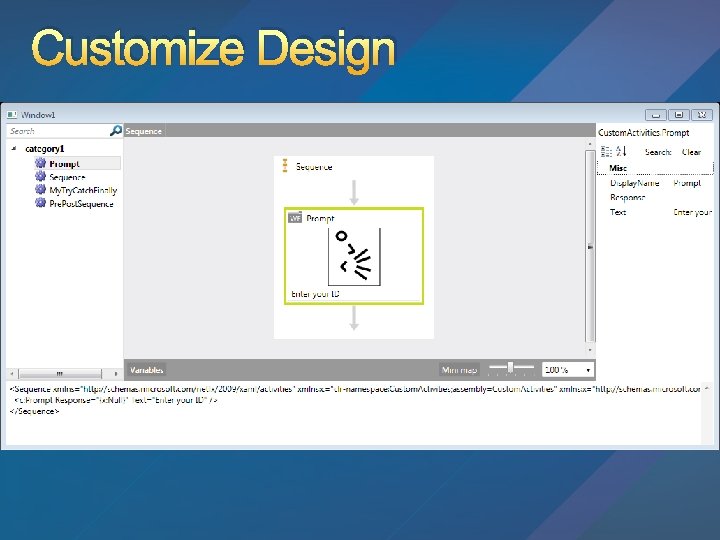Select the MyTryCatchFinally gear icon
Screen dimensions: 720x540
(x=40, y=190)
